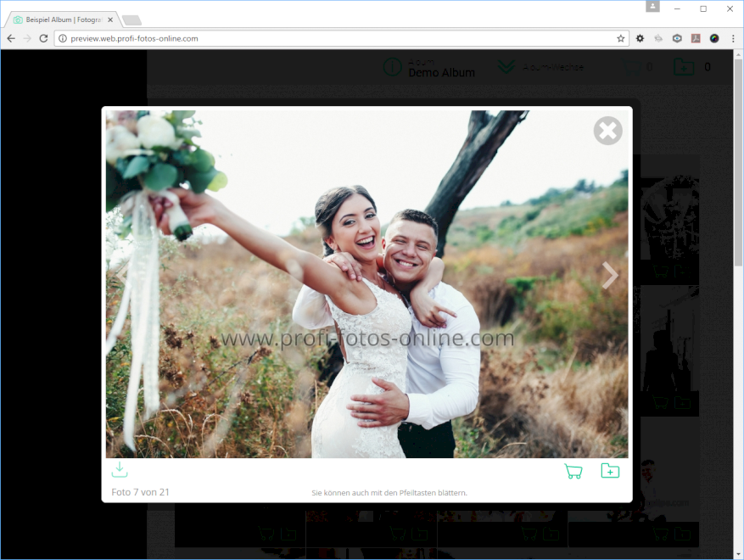Viewport: 744px width, 560px height.
Task: Open the hexagon eye extension icon
Action: (677, 38)
